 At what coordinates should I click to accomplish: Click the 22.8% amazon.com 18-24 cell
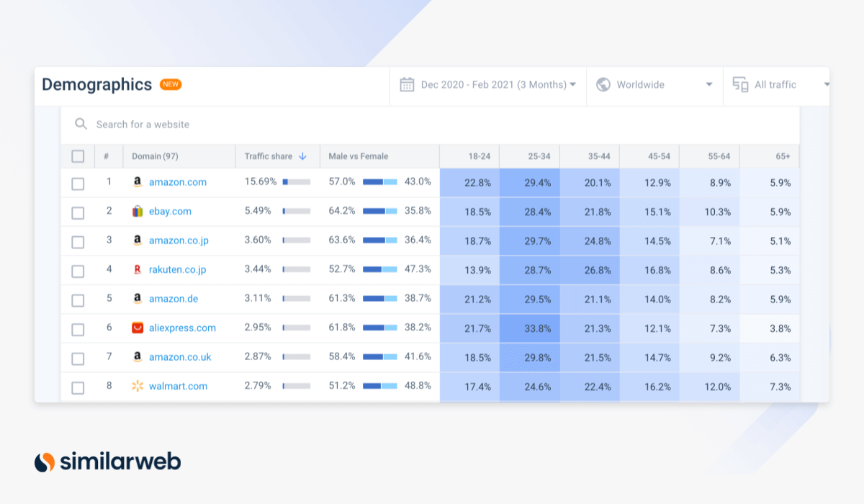coord(469,183)
